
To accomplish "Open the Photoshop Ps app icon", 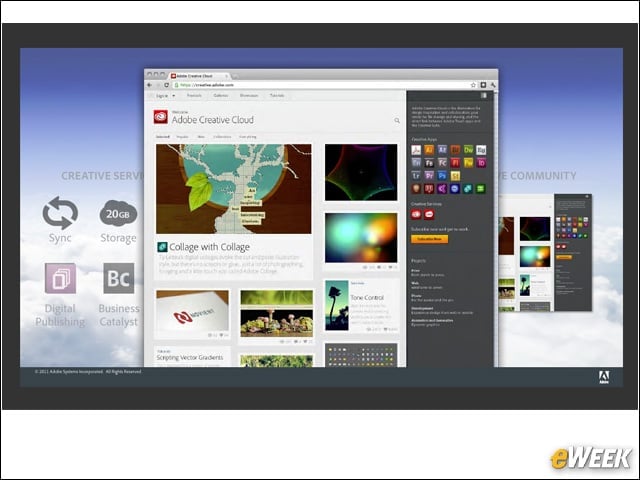I will coord(442,176).
